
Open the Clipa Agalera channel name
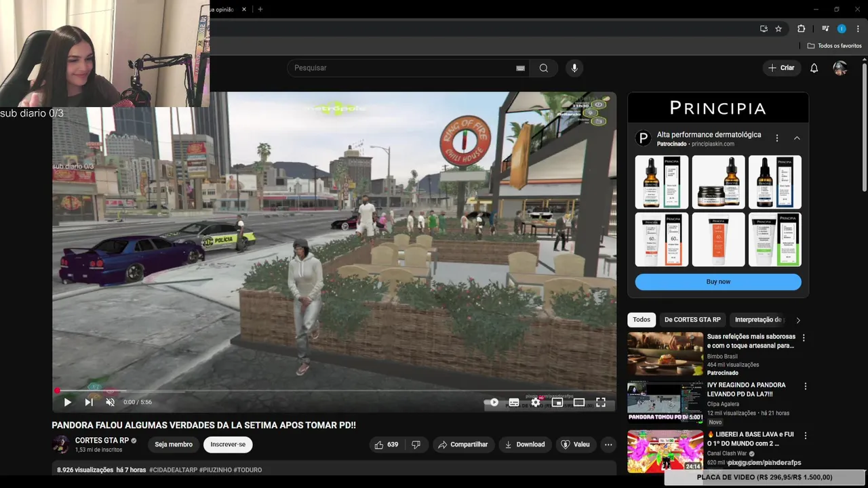click(723, 404)
